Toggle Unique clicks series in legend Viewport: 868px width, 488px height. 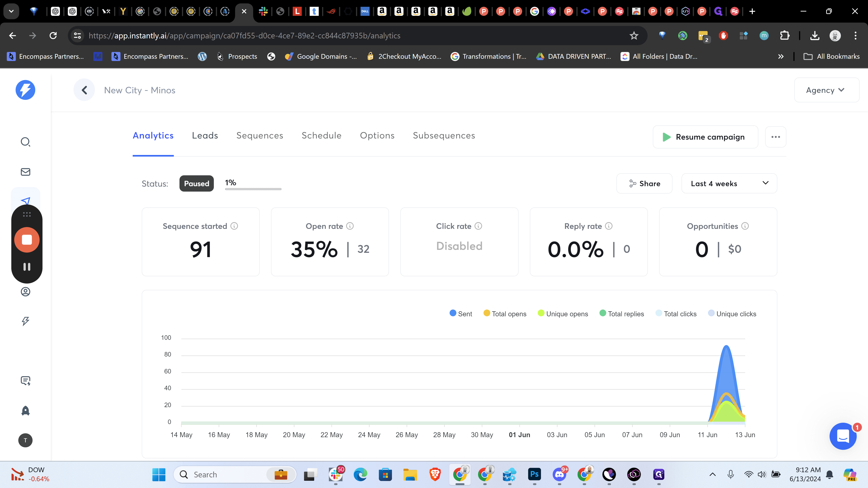732,314
